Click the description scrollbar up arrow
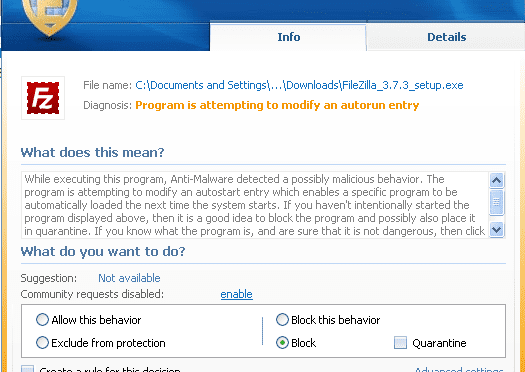Viewport: 525px width, 372px height. (496, 180)
